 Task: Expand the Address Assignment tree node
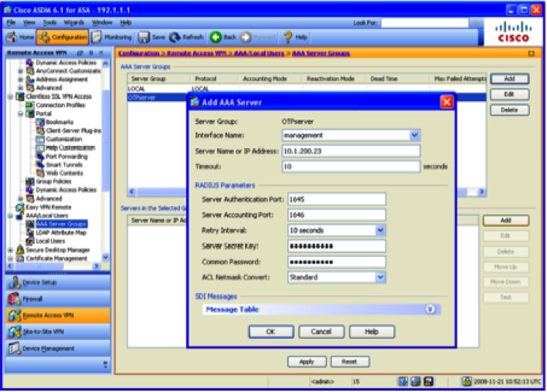[20, 79]
